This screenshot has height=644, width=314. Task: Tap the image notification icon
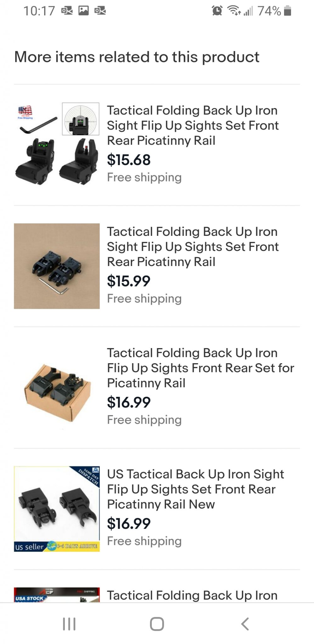tap(83, 11)
